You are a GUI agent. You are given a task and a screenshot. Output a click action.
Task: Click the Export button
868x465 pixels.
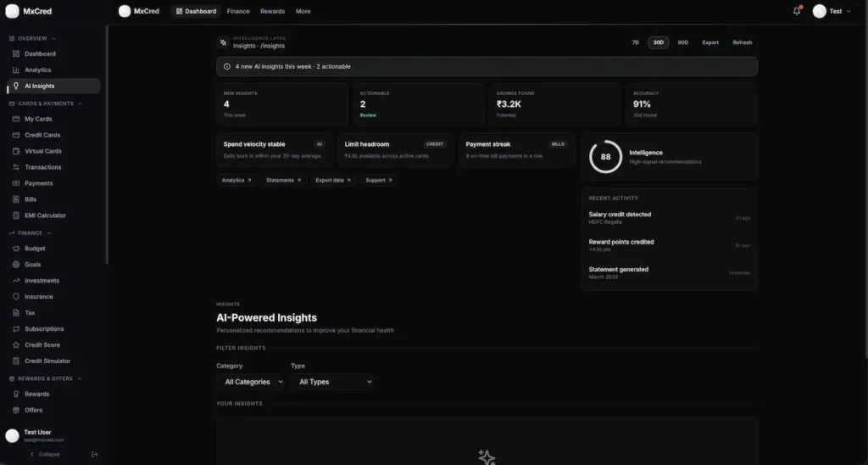point(710,42)
